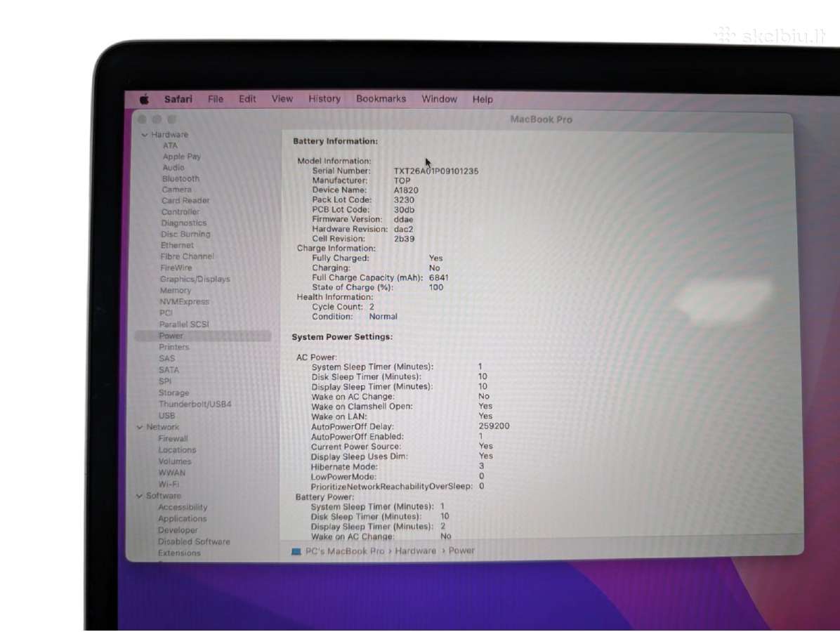Select SATA in the sidebar

(x=169, y=370)
